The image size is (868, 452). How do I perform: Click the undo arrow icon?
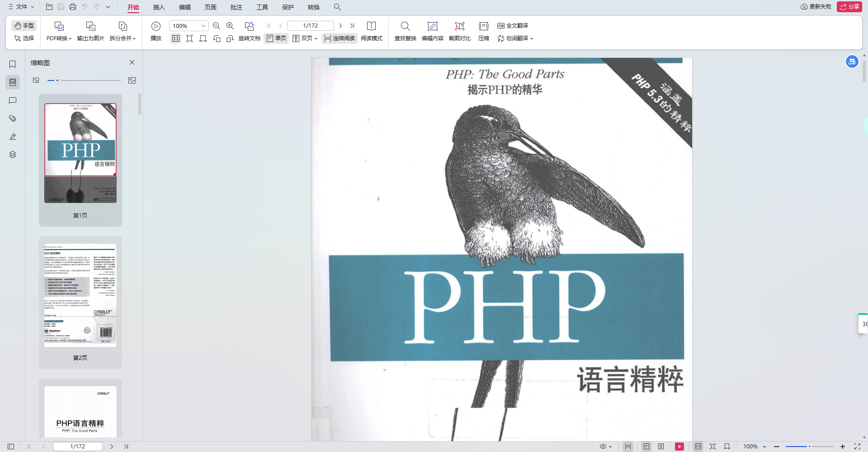85,7
